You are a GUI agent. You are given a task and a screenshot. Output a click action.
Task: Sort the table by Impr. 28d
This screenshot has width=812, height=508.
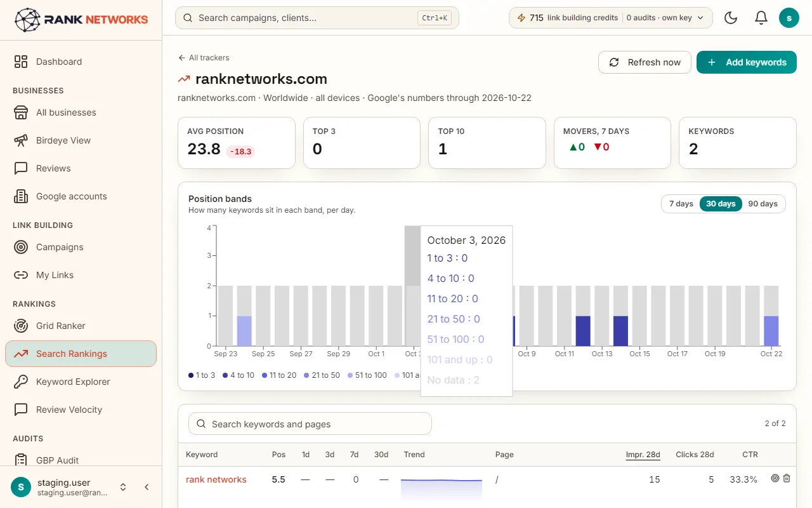click(x=643, y=455)
